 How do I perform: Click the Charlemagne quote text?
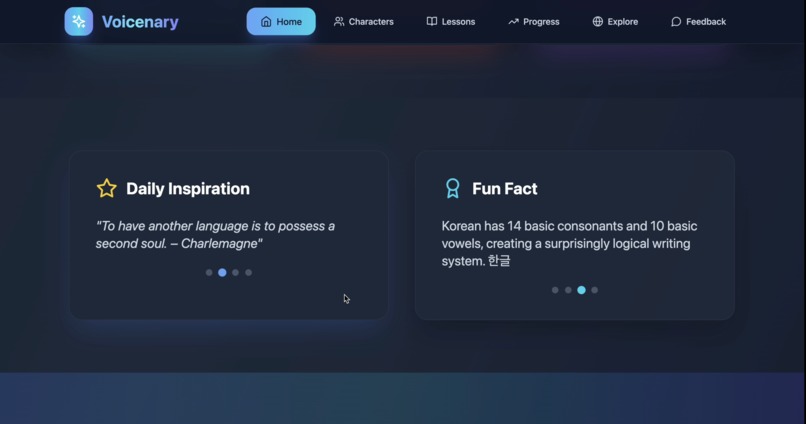click(215, 234)
